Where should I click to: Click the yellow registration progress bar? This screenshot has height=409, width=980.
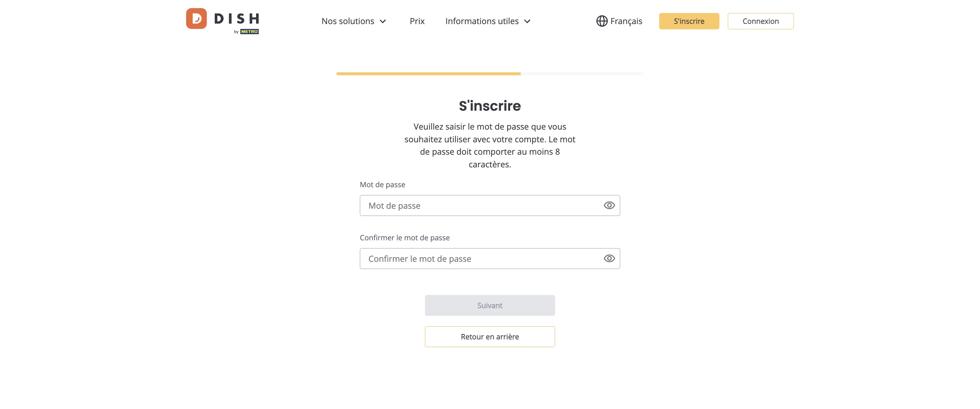pyautogui.click(x=429, y=74)
